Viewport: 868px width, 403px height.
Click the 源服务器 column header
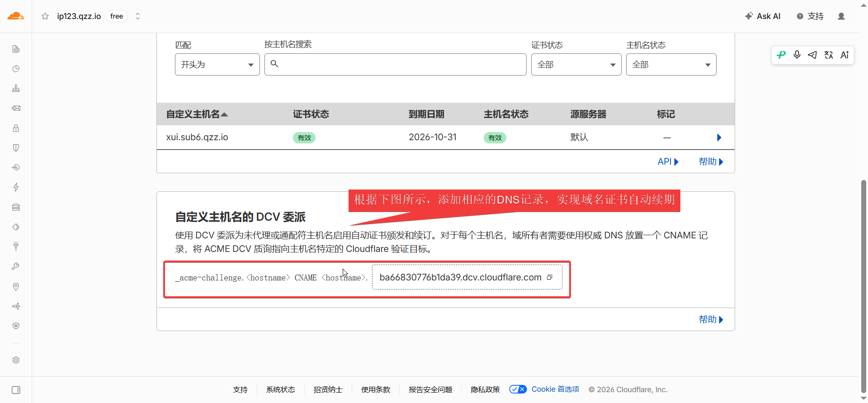pos(588,114)
